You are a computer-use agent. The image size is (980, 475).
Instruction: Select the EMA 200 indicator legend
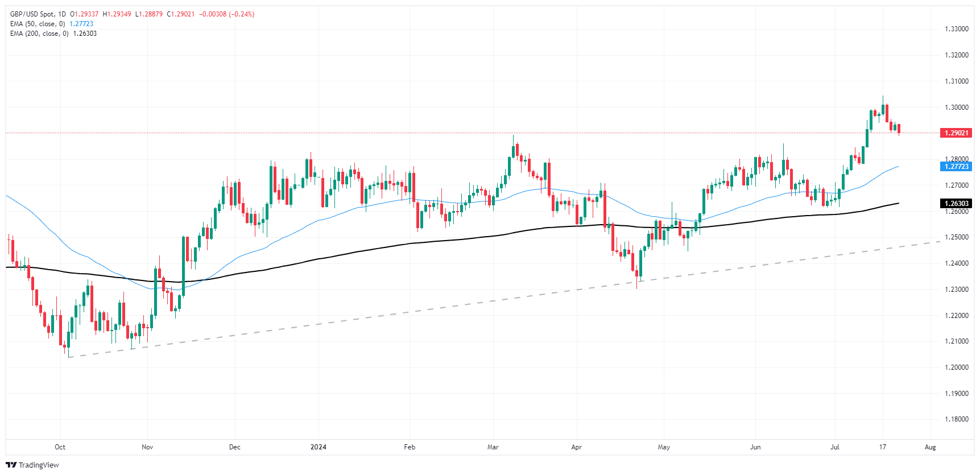coord(39,34)
